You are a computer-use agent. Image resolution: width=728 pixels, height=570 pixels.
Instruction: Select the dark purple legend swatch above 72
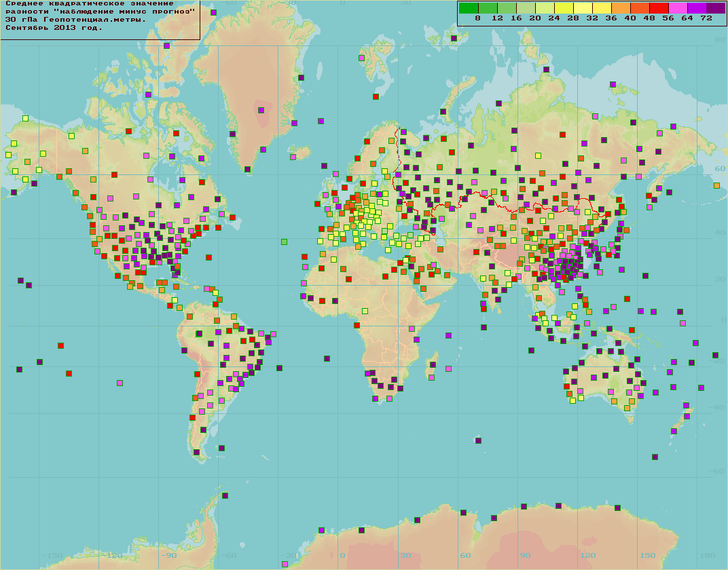pos(716,8)
